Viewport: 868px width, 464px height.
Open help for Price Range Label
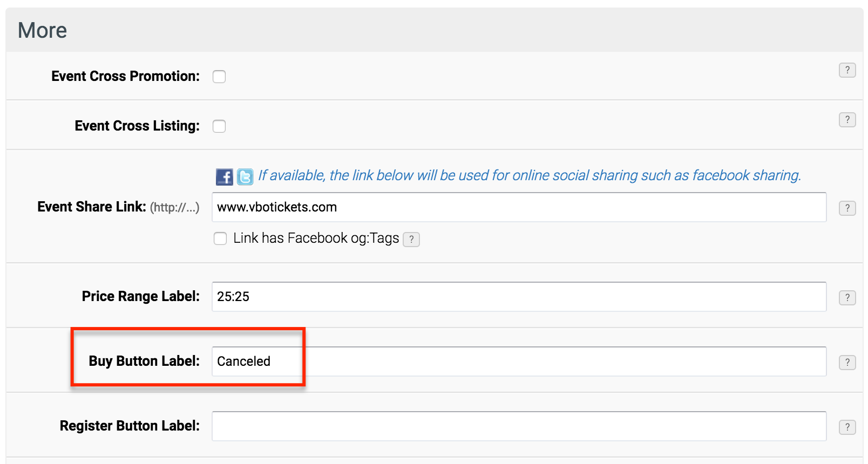847,298
